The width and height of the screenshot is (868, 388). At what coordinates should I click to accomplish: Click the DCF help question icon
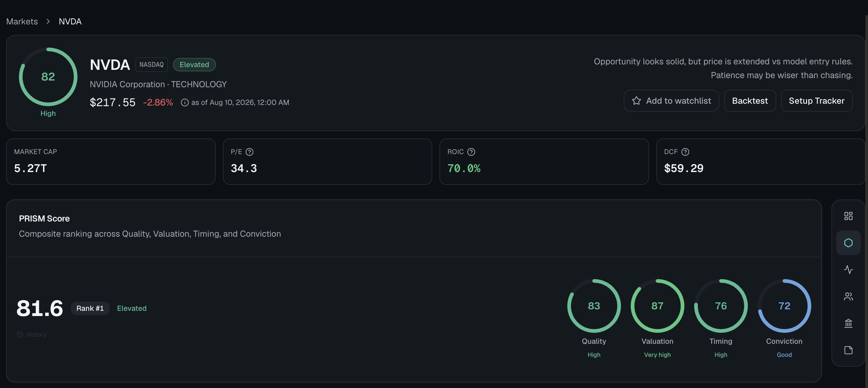tap(685, 152)
